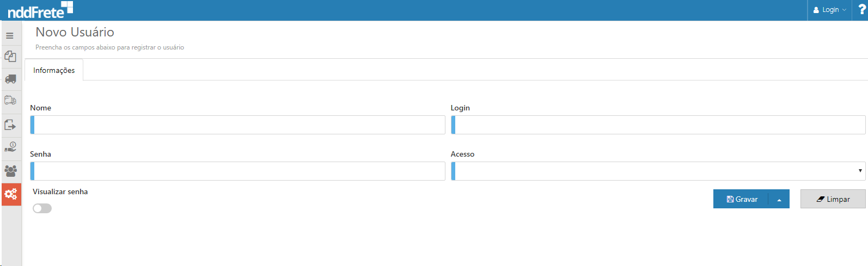Screen dimensions: 868x266
Task: Focus the Nome input field
Action: (x=237, y=125)
